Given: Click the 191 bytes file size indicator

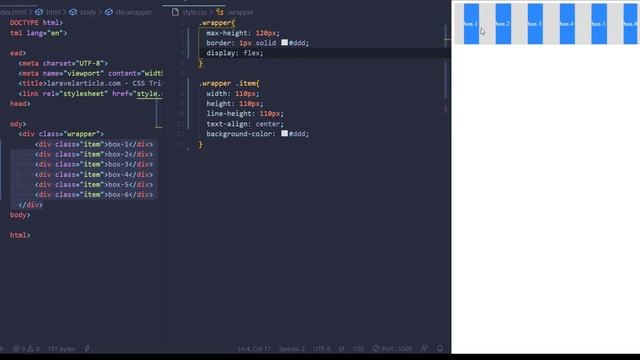Looking at the screenshot, I should [x=61, y=349].
